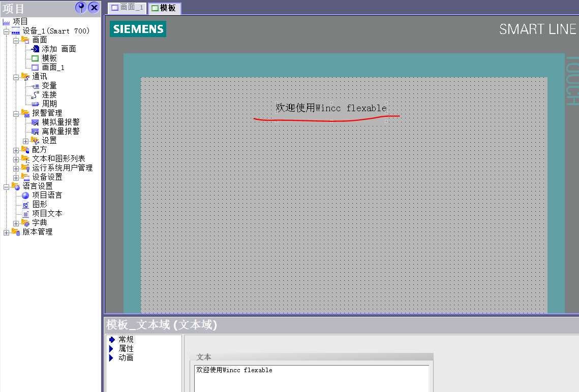579x392 pixels.
Task: Collapse the 画面 folder
Action: coord(16,41)
